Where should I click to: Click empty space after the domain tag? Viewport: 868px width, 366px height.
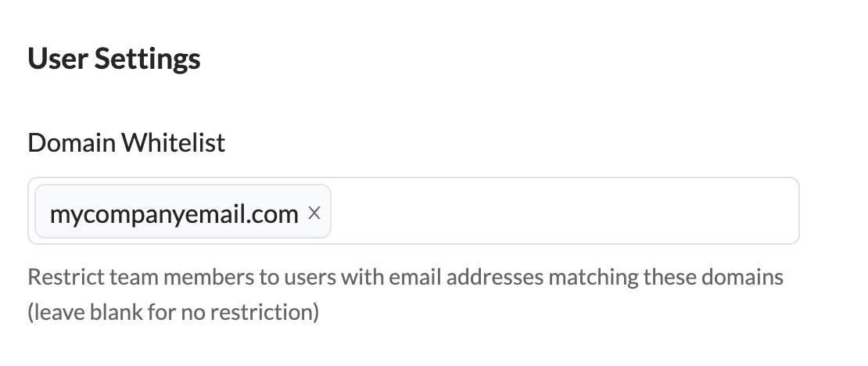click(563, 211)
